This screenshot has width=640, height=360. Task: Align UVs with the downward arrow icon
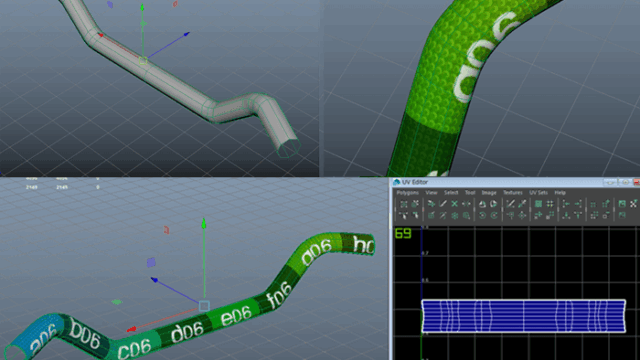(566, 215)
